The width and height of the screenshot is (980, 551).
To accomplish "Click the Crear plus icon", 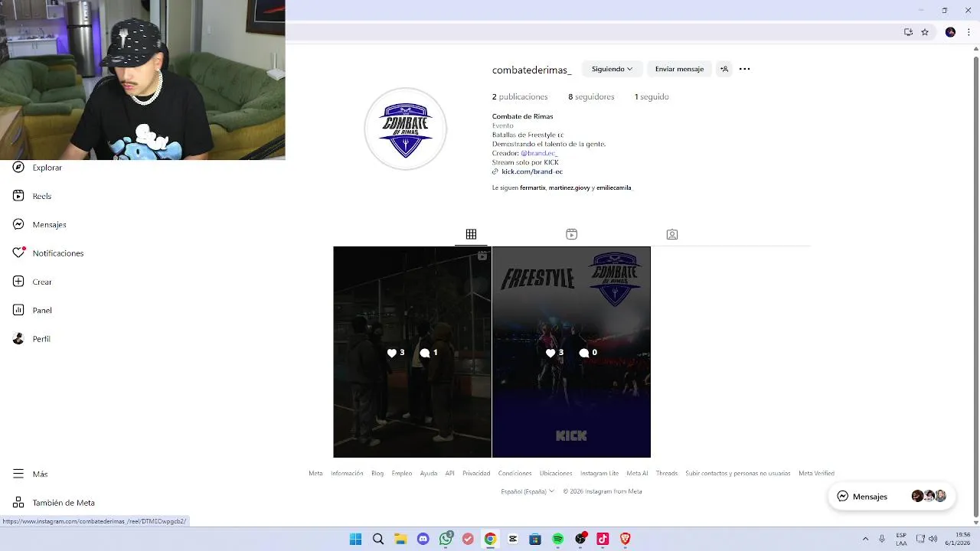I will tap(18, 282).
